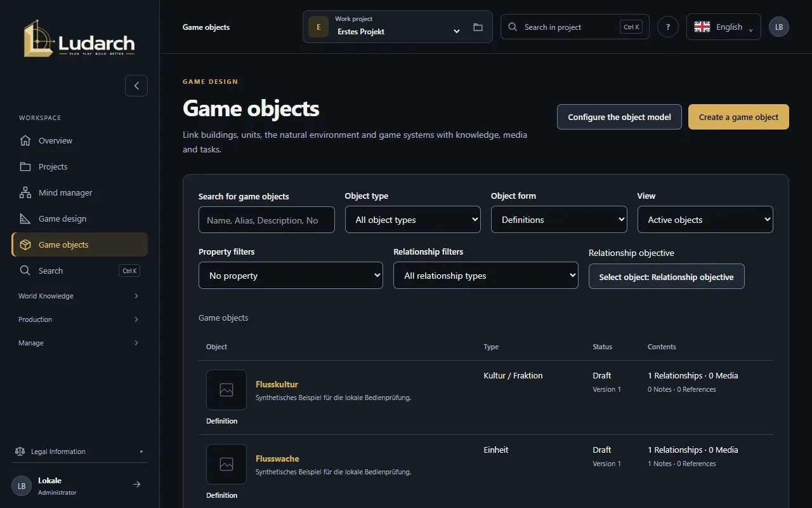The image size is (812, 508).
Task: Go to Projects in the sidebar
Action: (79, 166)
